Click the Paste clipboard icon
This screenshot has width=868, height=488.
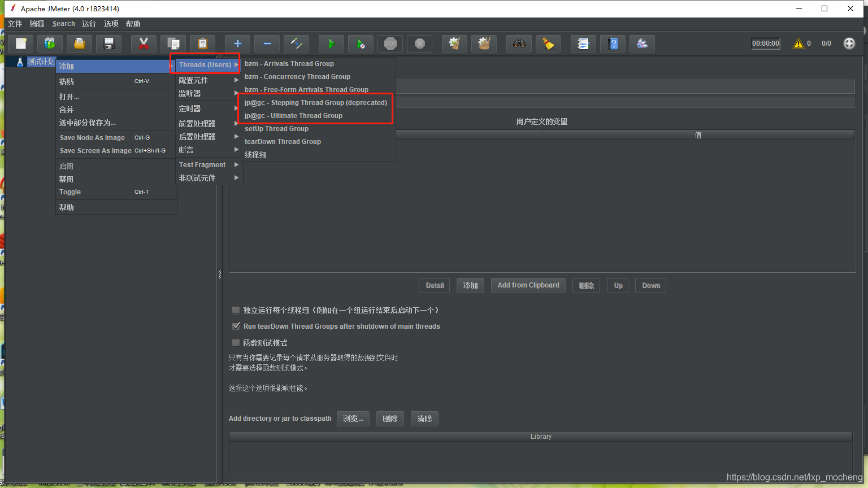[x=202, y=43]
